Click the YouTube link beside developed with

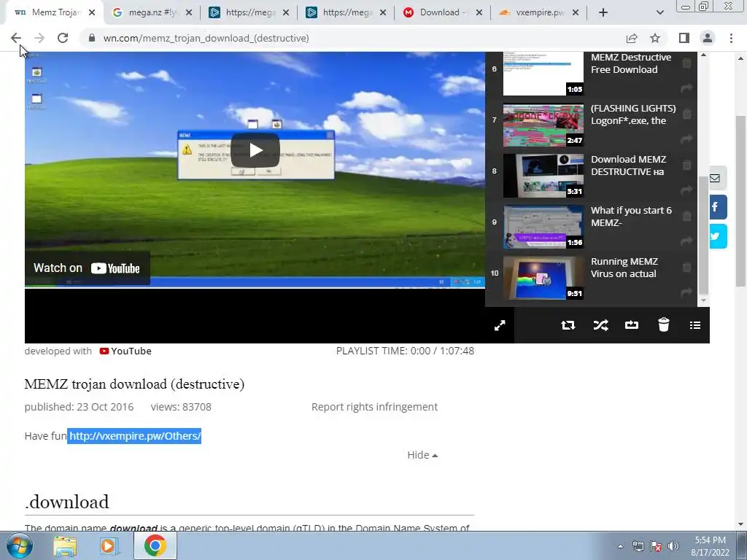coord(125,351)
